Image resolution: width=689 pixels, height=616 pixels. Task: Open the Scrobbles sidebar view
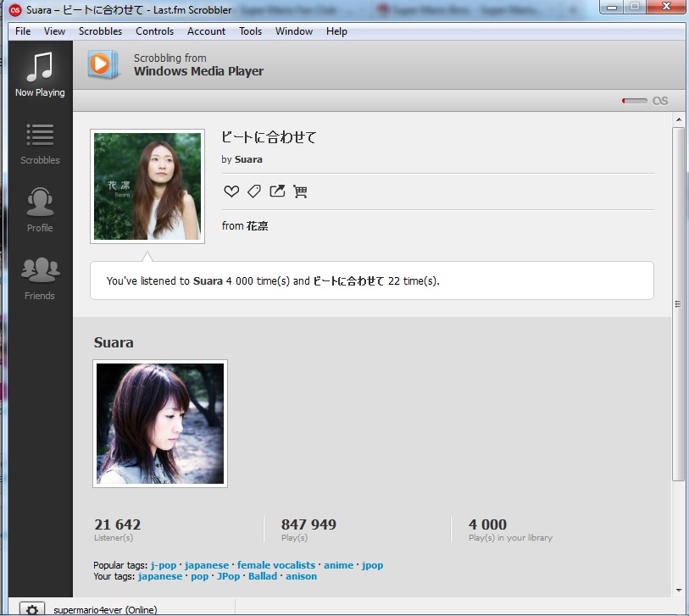[x=39, y=143]
